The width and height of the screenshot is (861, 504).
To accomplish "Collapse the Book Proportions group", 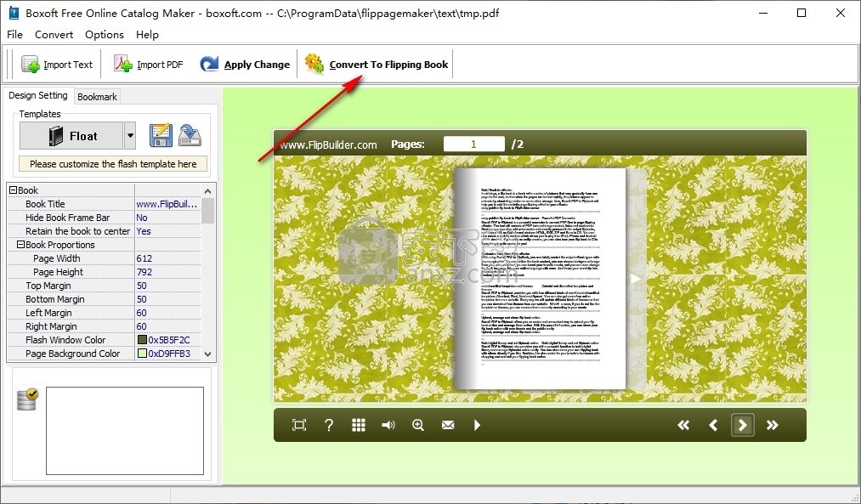I will point(21,245).
